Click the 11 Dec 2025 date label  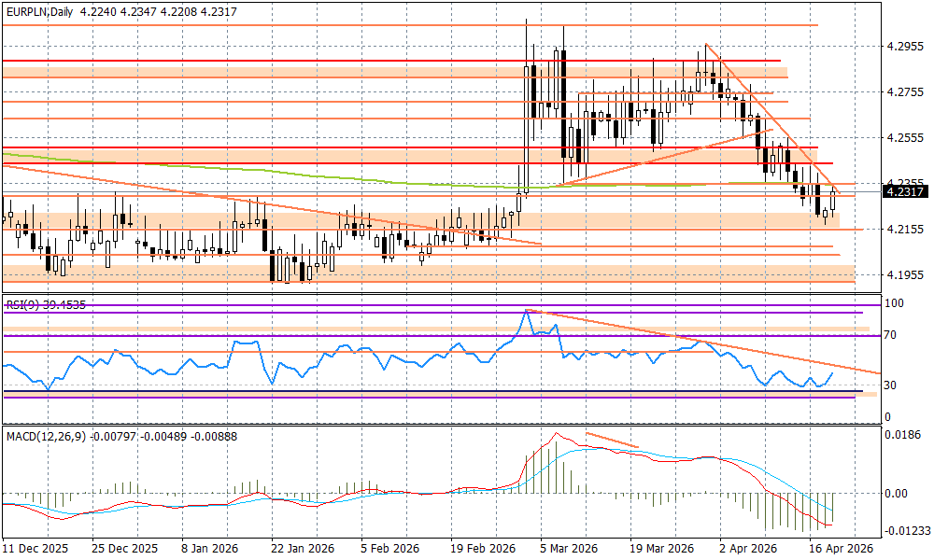pyautogui.click(x=35, y=550)
